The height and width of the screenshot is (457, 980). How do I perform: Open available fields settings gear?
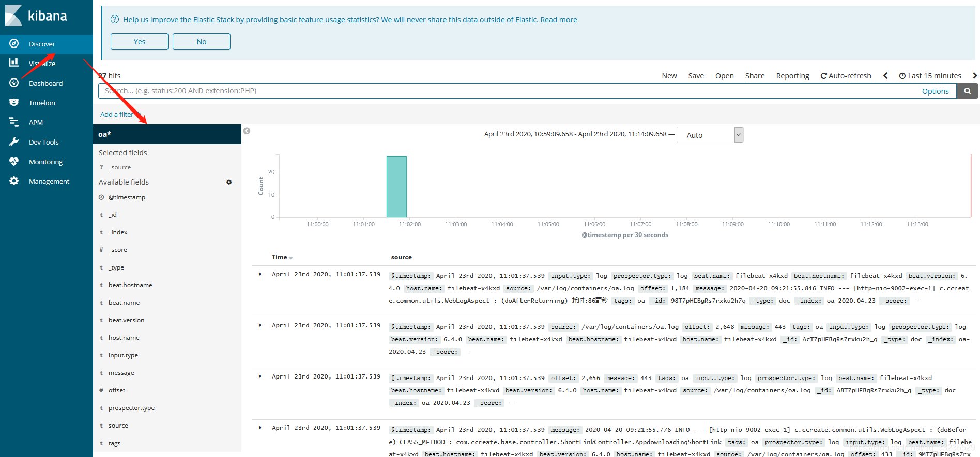[x=229, y=182]
